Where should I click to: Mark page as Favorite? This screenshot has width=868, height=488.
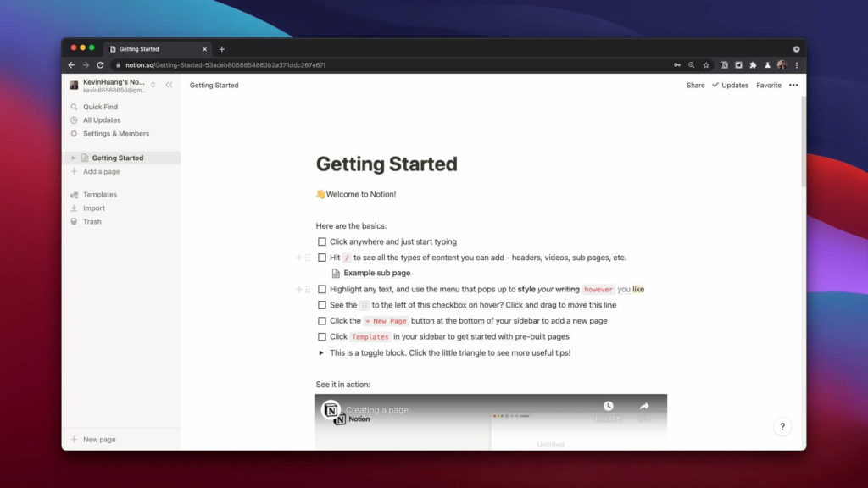tap(768, 86)
